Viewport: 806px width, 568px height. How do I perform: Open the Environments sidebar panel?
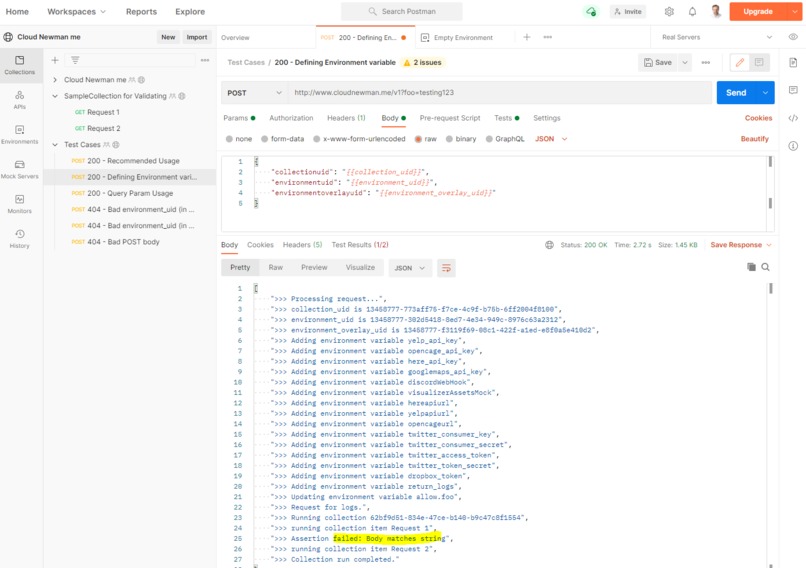[x=20, y=135]
